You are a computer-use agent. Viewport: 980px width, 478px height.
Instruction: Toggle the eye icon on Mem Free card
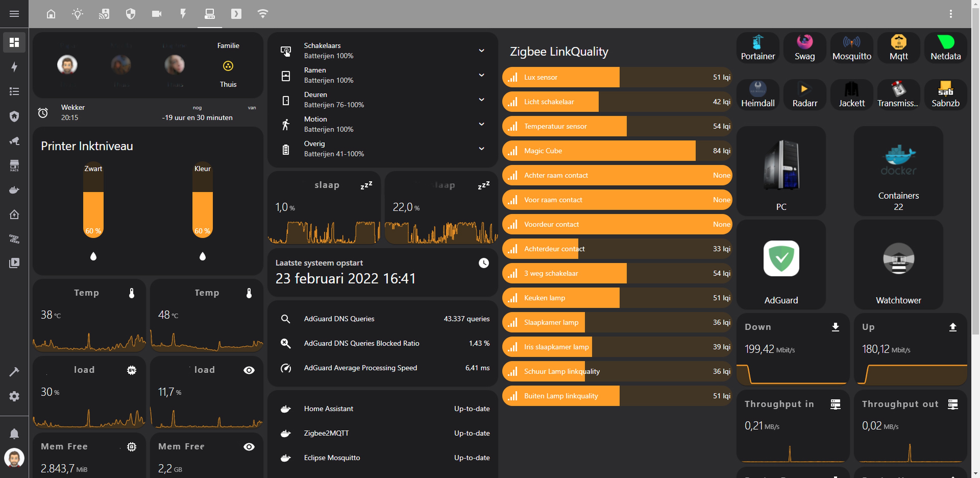(249, 447)
